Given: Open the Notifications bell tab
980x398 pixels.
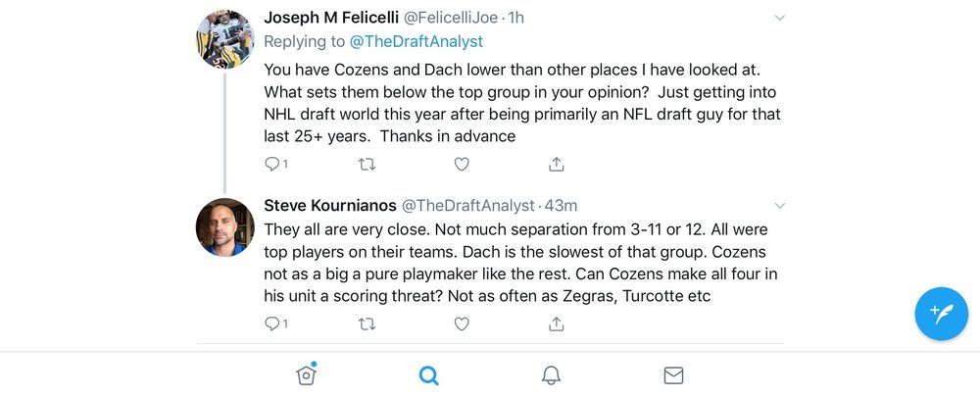Looking at the screenshot, I should coord(551,375).
